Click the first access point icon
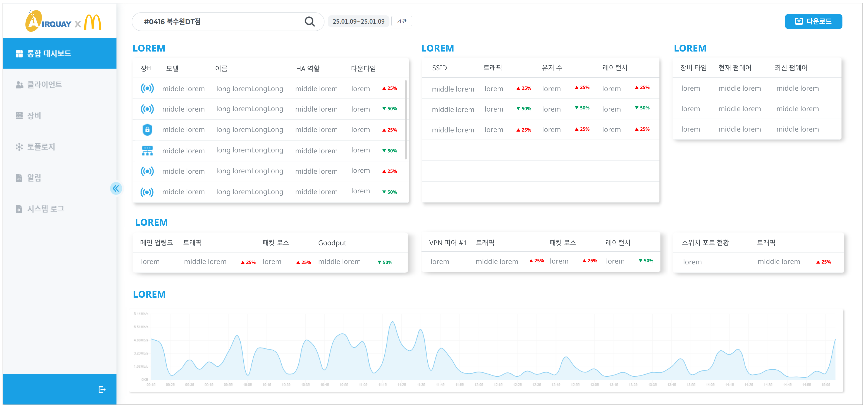The height and width of the screenshot is (413, 868). point(147,89)
